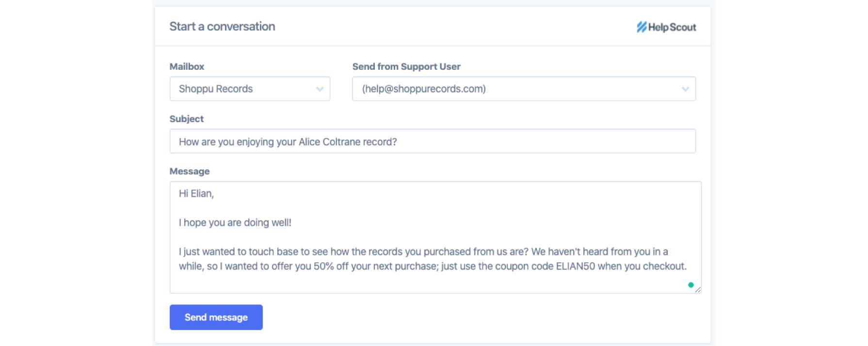
Task: Click the Send from Support User label
Action: pos(406,67)
